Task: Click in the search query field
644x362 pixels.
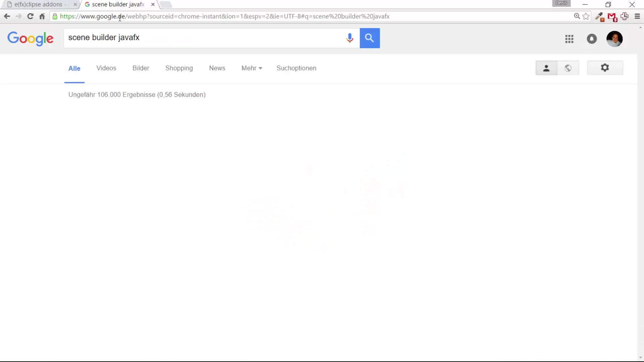Action: (201, 38)
